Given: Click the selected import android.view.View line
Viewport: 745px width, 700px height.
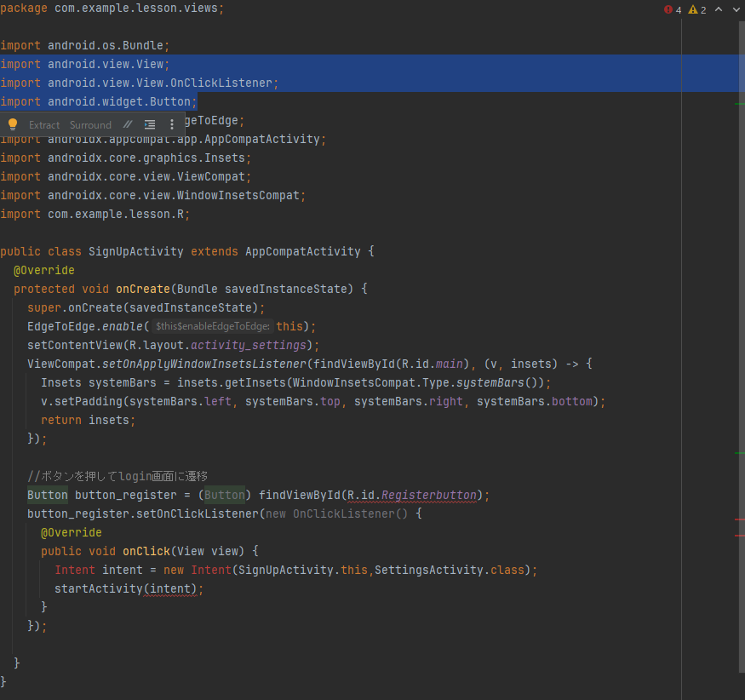Looking at the screenshot, I should pyautogui.click(x=84, y=64).
